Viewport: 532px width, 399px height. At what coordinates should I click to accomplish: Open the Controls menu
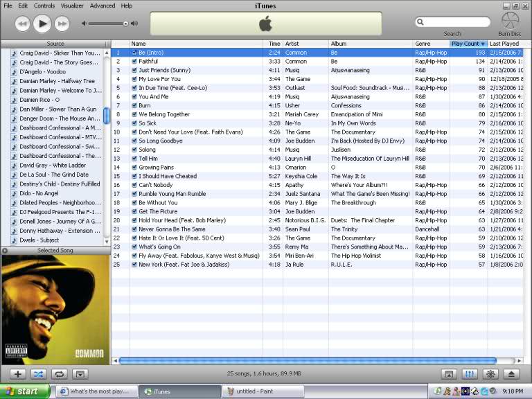[44, 6]
